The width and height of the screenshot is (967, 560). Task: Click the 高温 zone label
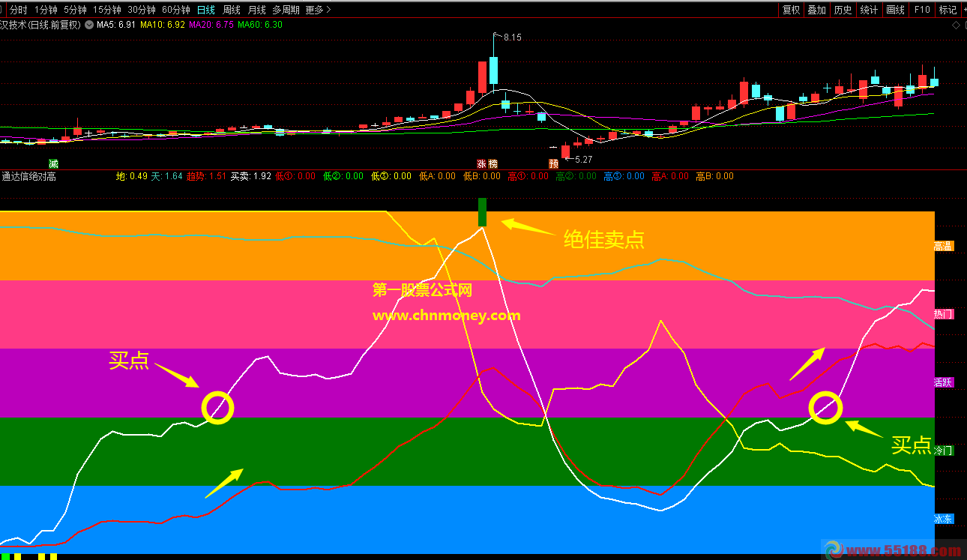point(943,246)
